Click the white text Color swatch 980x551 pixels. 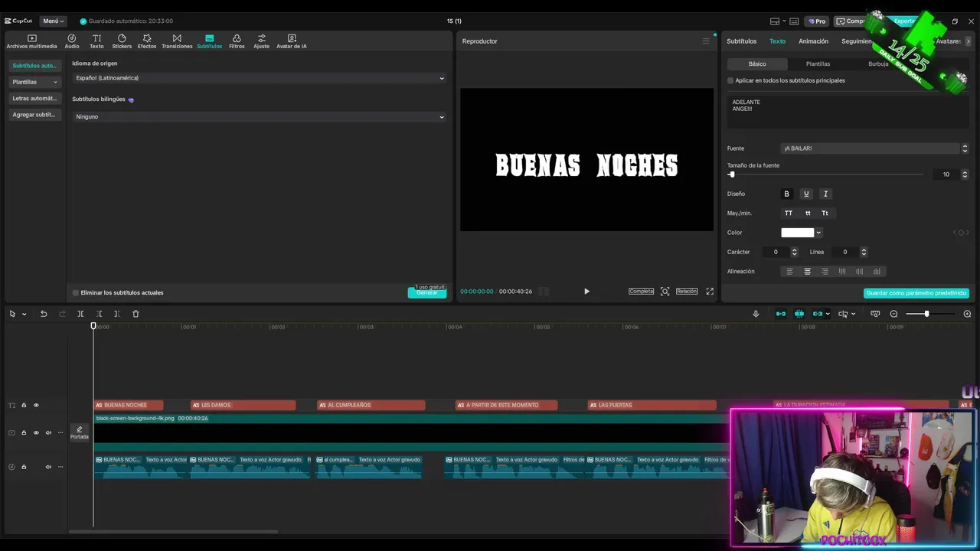[x=797, y=233]
